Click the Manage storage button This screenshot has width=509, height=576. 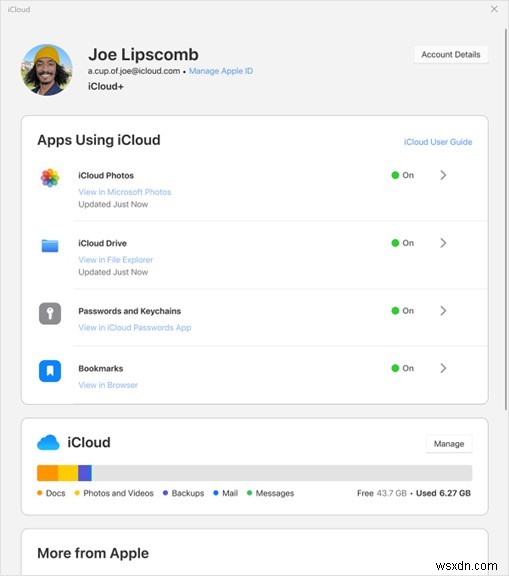click(x=449, y=444)
